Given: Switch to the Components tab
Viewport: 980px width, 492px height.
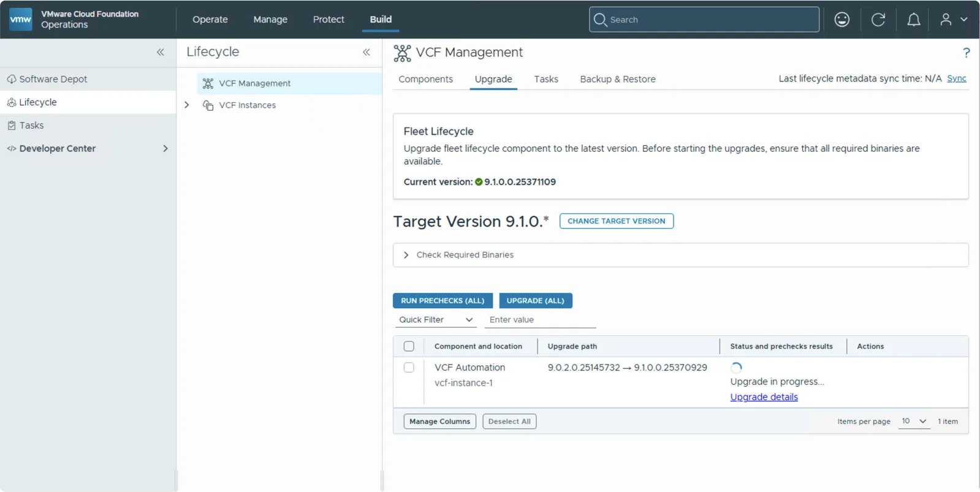Looking at the screenshot, I should [x=426, y=79].
